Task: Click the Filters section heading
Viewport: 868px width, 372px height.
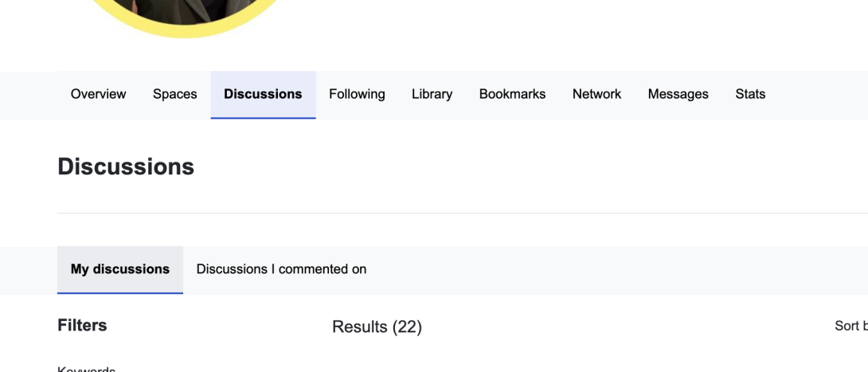Action: (82, 325)
